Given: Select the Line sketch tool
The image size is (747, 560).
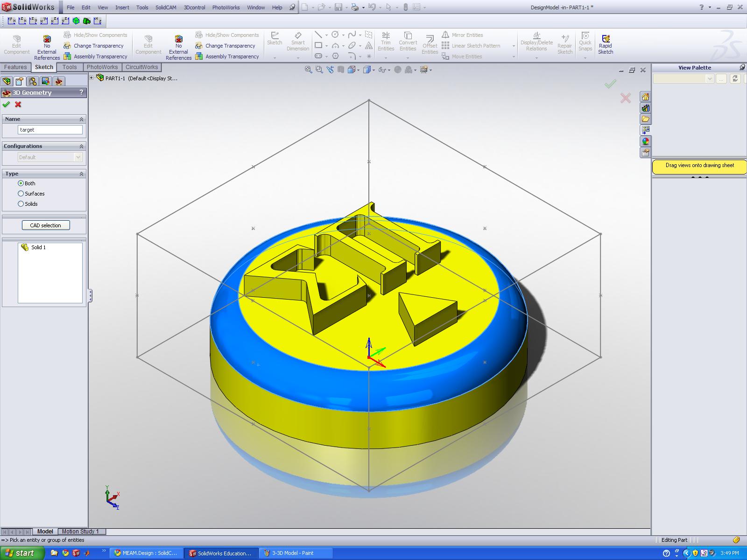Looking at the screenshot, I should (x=318, y=35).
